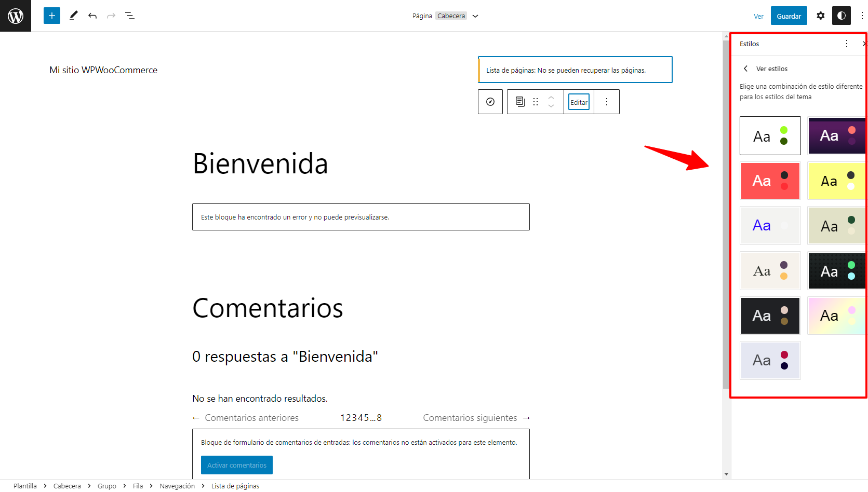Select Cabecera in the breadcrumb

[67, 486]
